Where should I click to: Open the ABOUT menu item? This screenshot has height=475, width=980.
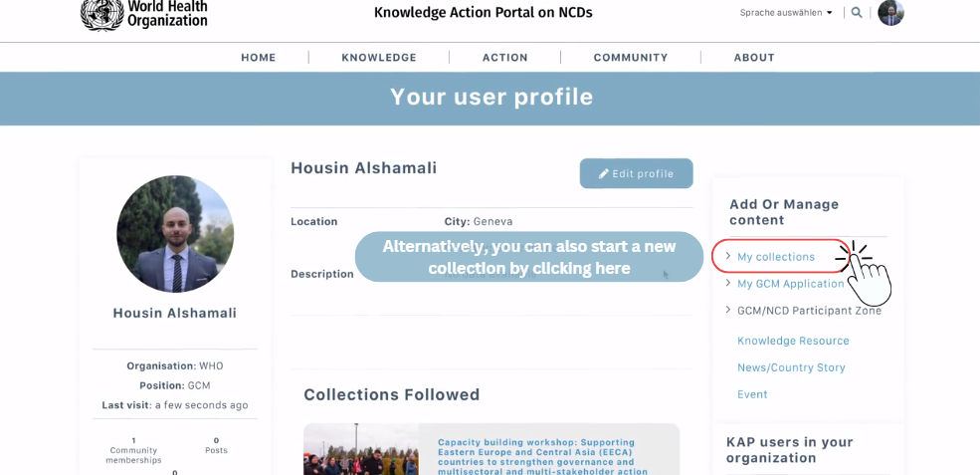click(754, 58)
